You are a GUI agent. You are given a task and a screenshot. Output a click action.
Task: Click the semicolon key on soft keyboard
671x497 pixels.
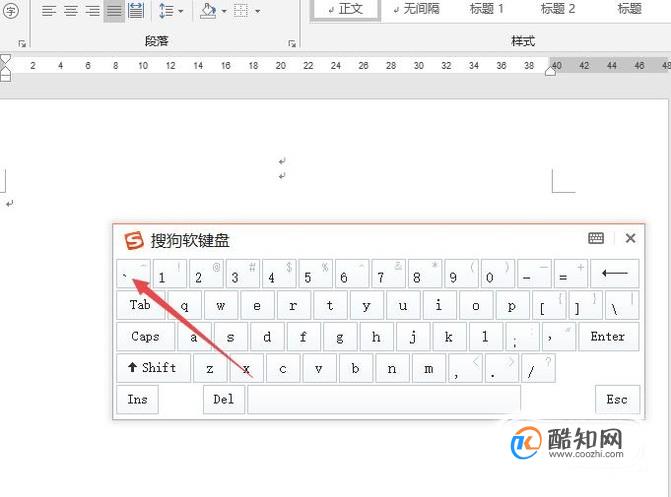click(523, 336)
